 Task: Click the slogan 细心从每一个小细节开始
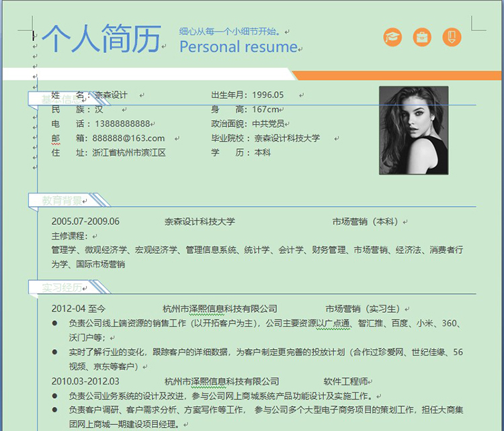pos(231,32)
